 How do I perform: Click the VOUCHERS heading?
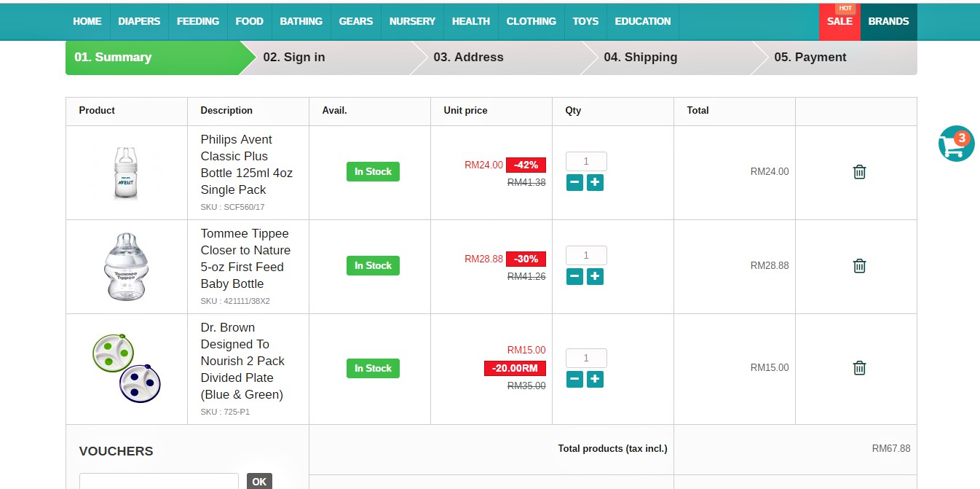pyautogui.click(x=116, y=451)
